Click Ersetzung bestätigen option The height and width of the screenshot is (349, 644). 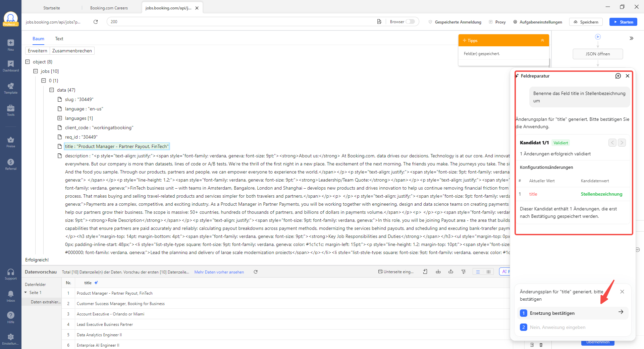(x=573, y=313)
